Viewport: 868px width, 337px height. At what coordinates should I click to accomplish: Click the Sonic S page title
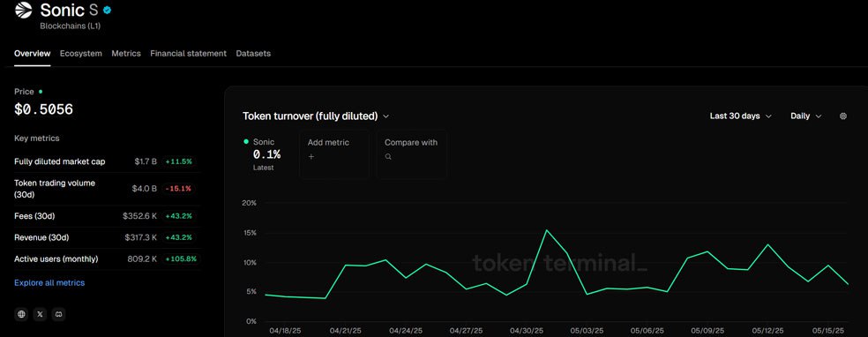69,10
